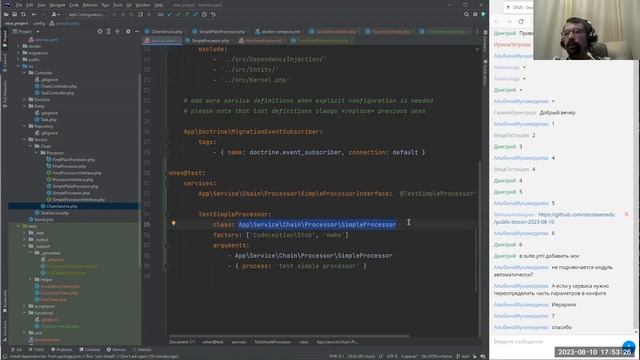Open the github.com link in chat
The image size is (640, 360).
pos(554,218)
